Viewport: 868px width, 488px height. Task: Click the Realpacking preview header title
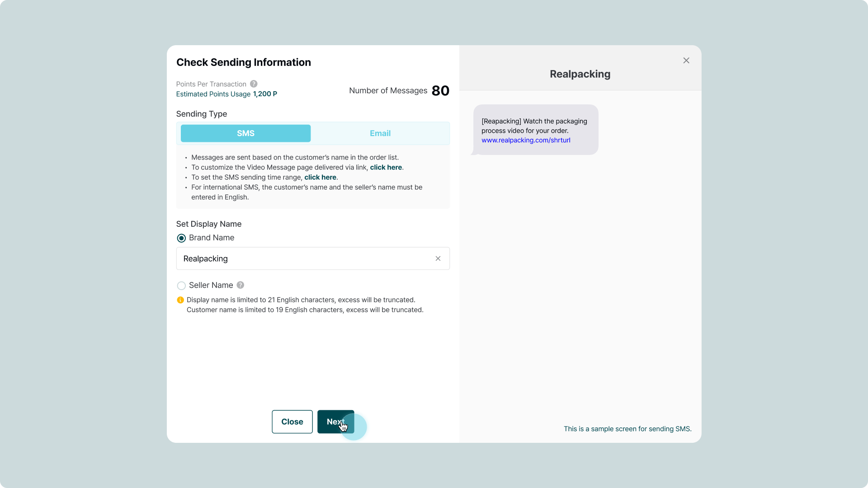tap(580, 74)
